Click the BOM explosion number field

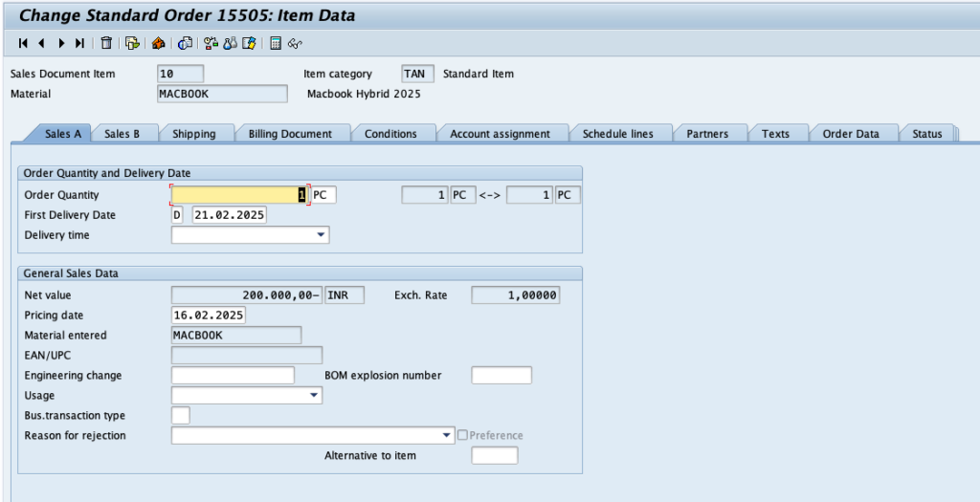(x=501, y=375)
